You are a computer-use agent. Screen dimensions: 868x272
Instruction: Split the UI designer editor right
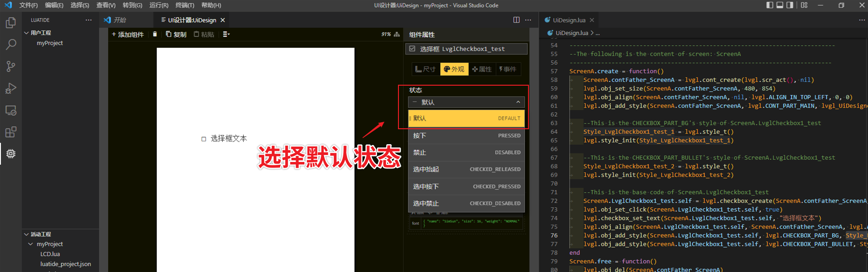pos(516,20)
